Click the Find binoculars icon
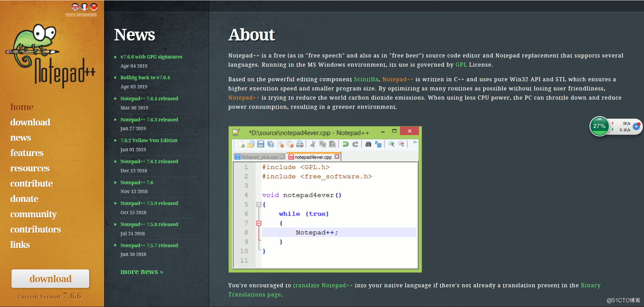 (x=368, y=144)
